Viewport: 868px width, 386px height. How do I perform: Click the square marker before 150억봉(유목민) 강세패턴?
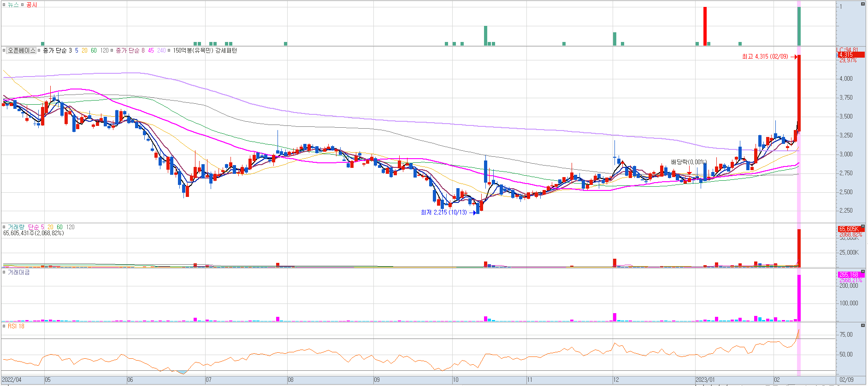pyautogui.click(x=169, y=50)
